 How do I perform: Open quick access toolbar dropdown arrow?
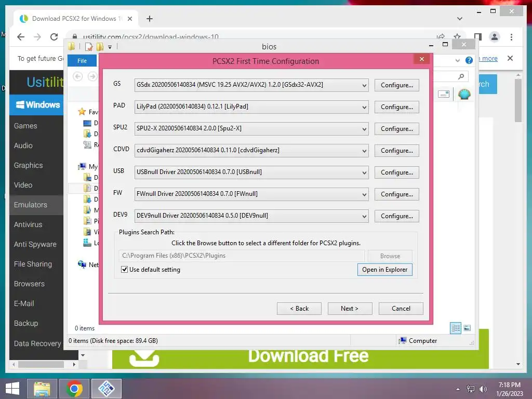tap(110, 47)
